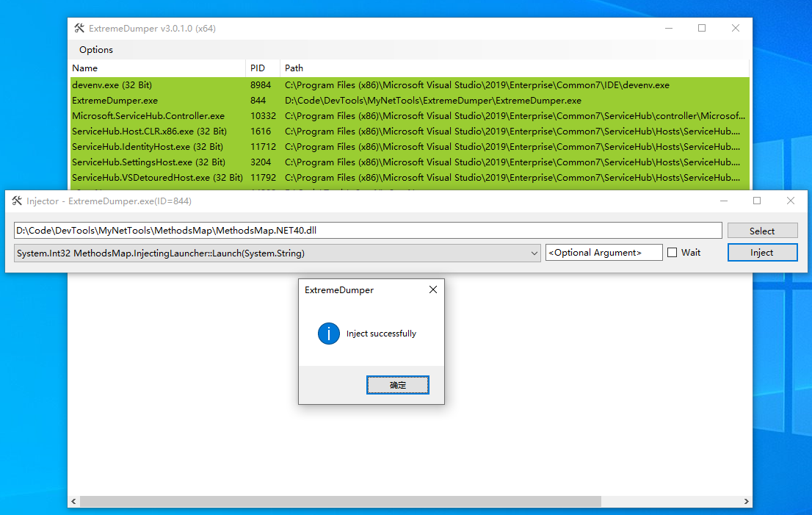Close the Inject successfully dialog with X

click(433, 289)
